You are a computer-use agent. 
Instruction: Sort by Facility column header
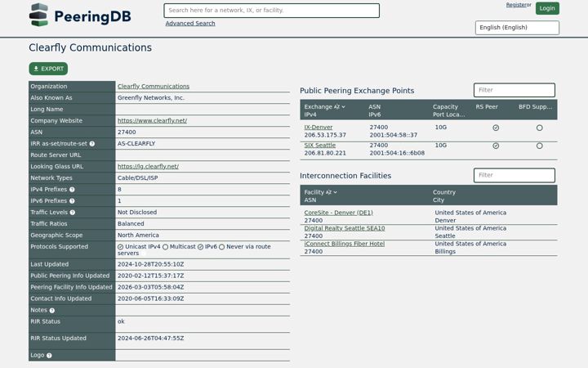[x=320, y=192]
